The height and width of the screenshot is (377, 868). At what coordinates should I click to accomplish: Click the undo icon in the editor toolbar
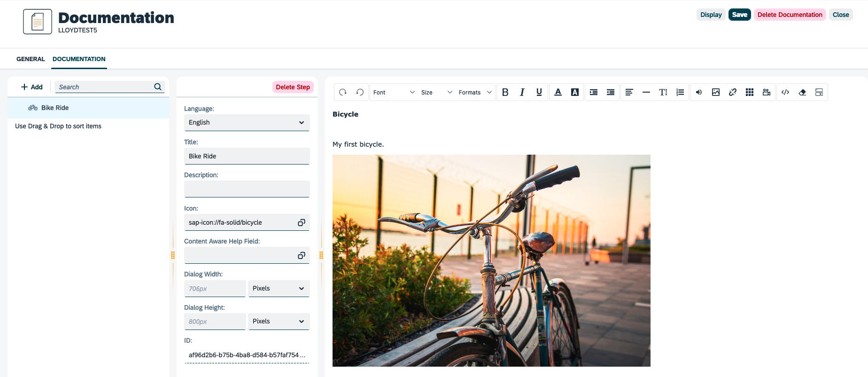click(360, 92)
